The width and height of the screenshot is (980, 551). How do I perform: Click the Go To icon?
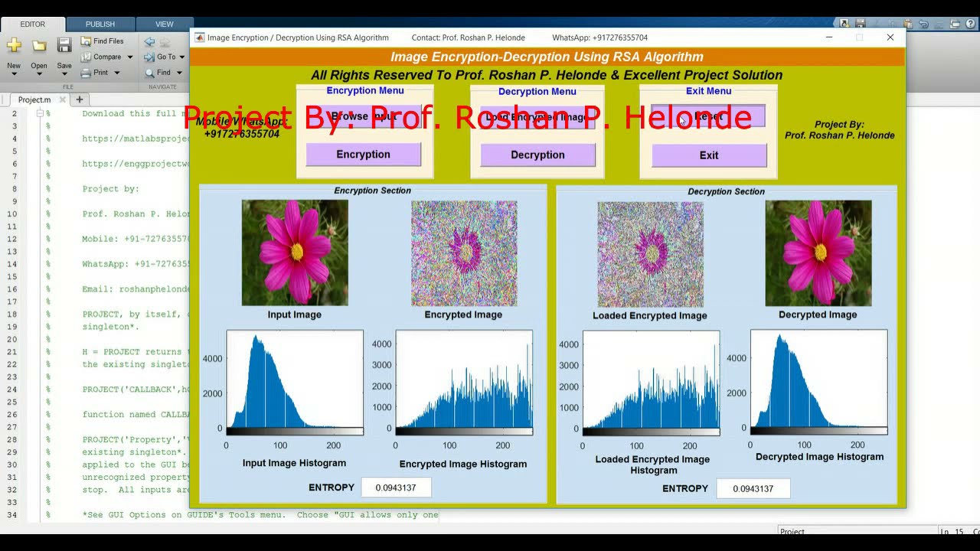pyautogui.click(x=150, y=57)
